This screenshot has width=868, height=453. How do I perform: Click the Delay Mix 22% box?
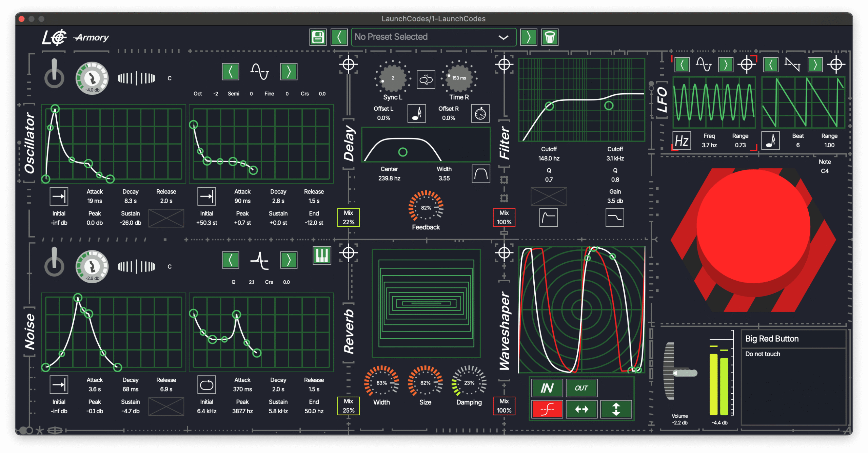point(348,218)
